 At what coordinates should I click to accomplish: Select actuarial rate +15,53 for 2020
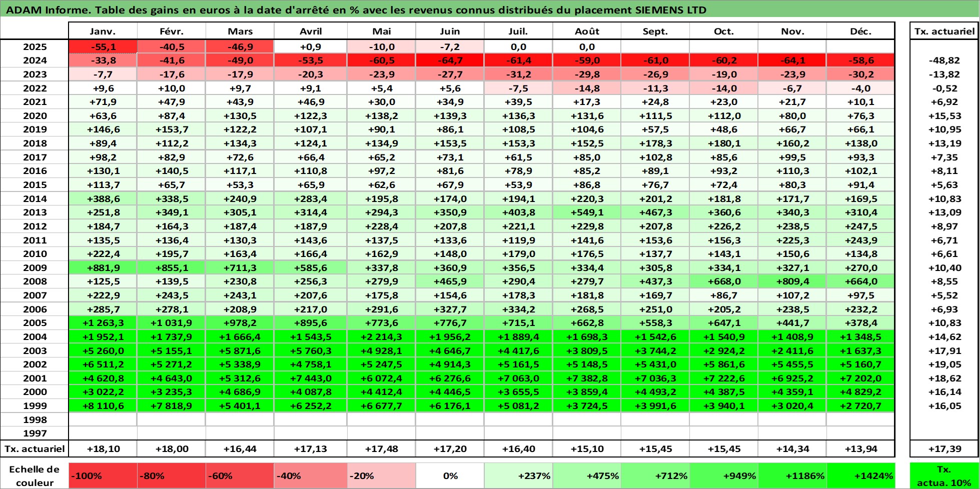[944, 116]
